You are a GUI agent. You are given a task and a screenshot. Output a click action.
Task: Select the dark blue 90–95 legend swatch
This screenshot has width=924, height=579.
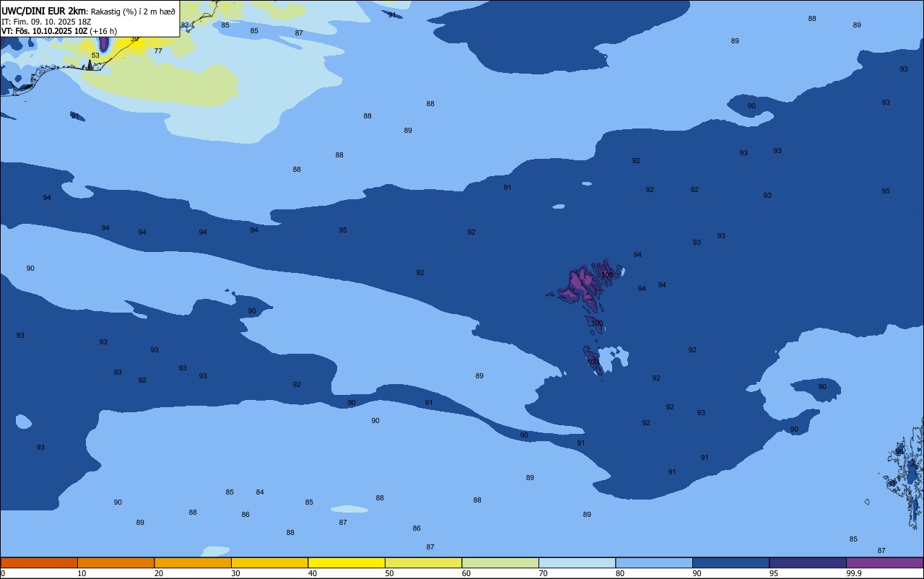731,562
